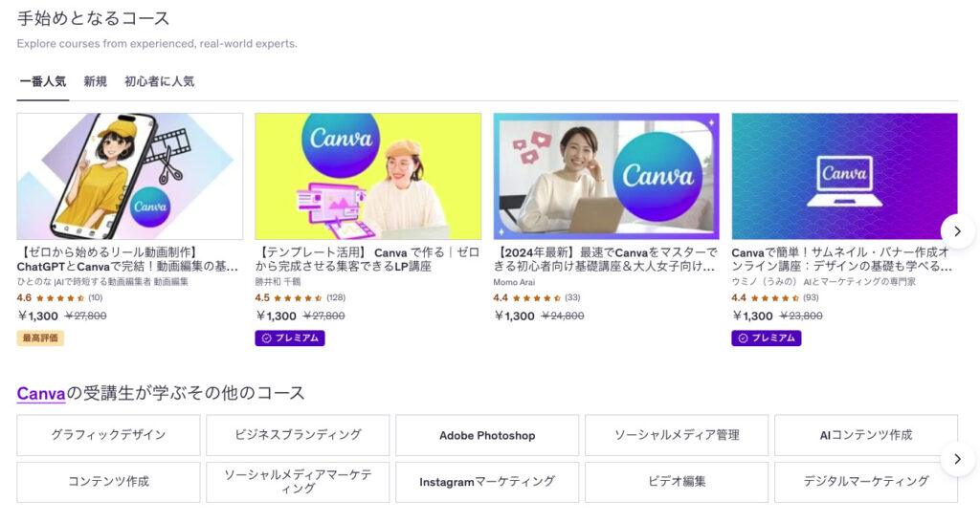Choose the Instagramマーケティング topic button
Viewport: 980px width, 523px height.
[x=487, y=482]
